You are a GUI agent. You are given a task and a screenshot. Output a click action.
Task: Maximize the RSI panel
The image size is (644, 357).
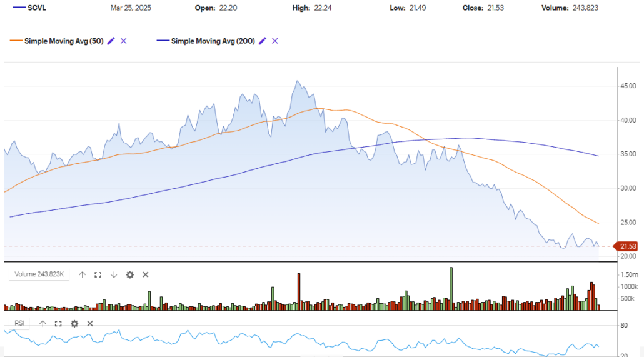tap(58, 324)
